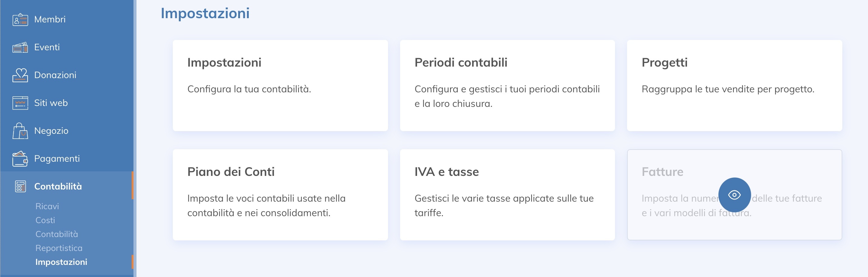
Task: Go to Reportistica in the sidebar
Action: (x=59, y=248)
